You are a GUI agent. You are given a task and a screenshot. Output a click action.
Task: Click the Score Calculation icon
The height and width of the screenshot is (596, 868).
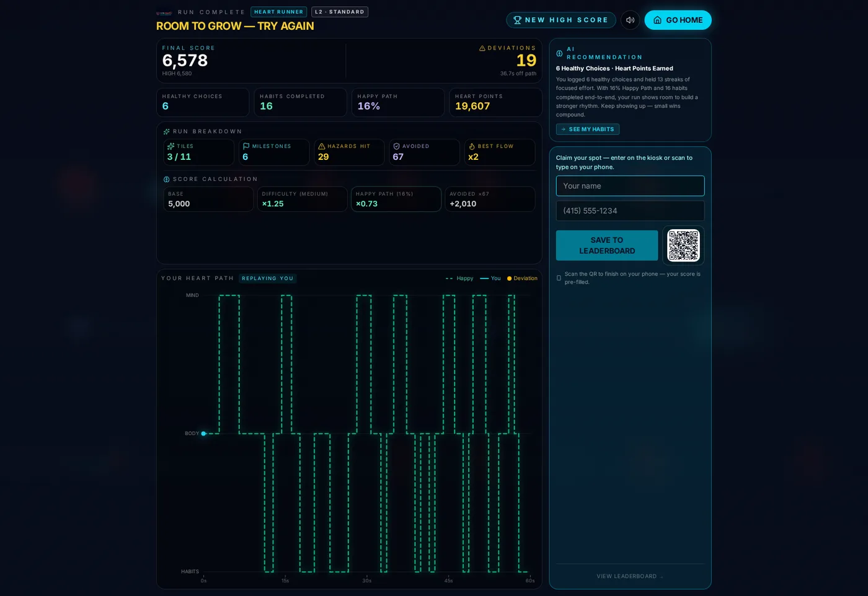(166, 179)
